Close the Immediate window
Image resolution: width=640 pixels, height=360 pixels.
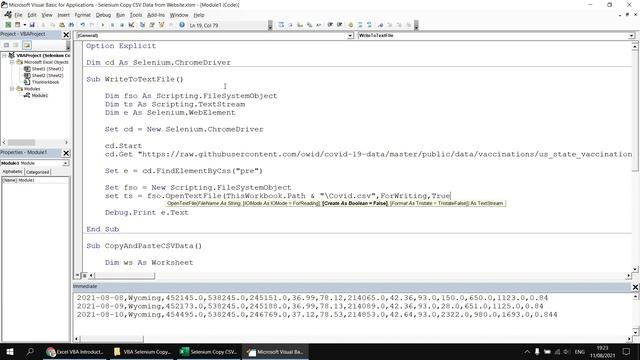635,287
